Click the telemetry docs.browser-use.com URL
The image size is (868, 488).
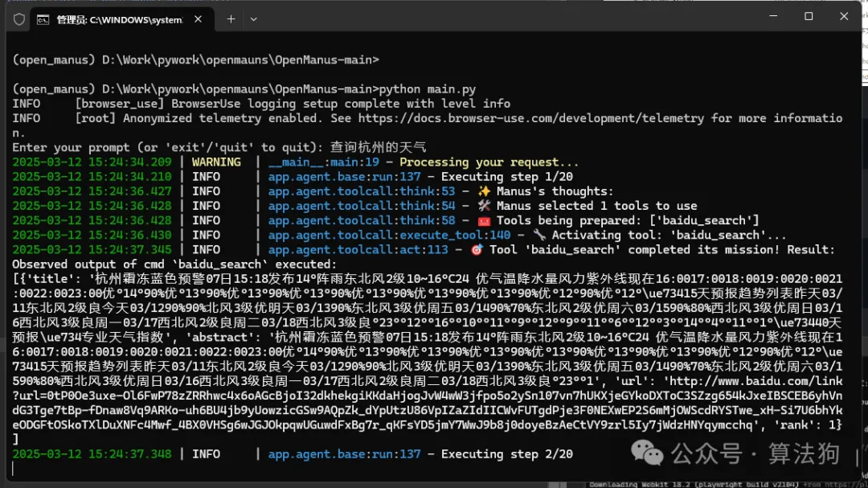531,118
